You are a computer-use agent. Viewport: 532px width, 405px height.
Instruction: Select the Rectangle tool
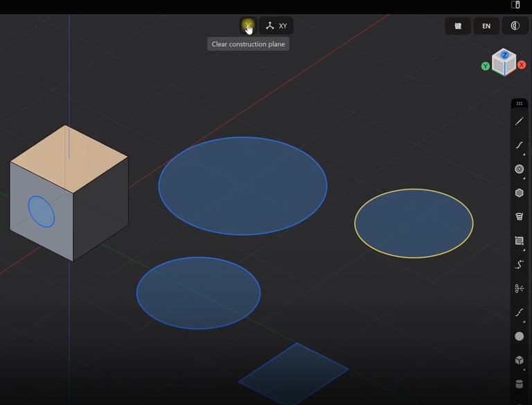coord(519,241)
